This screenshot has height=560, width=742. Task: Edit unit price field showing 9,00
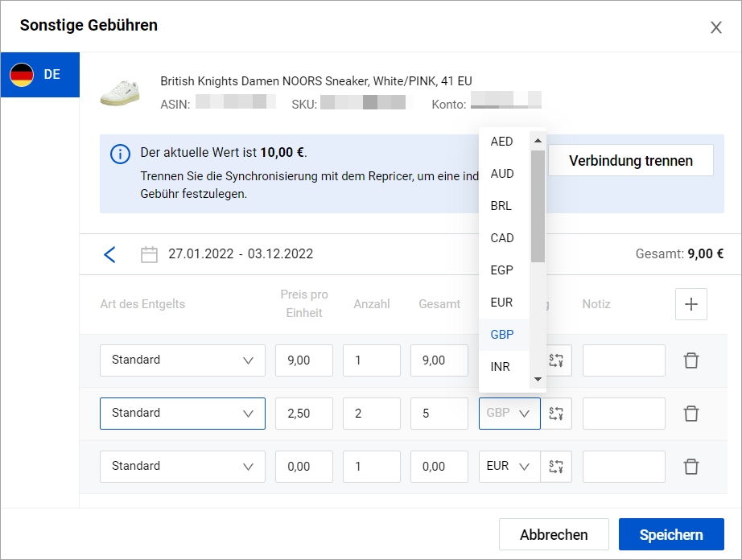[304, 360]
